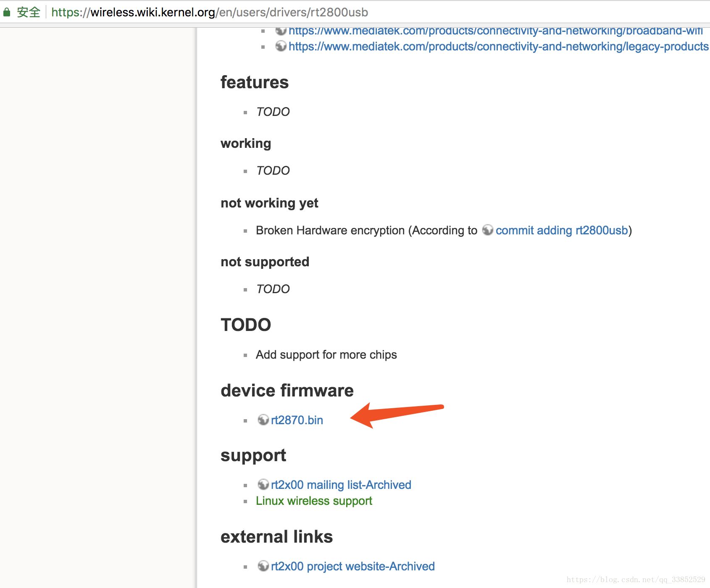The image size is (710, 588).
Task: Click the globe icon beside rt2870.bin
Action: (x=263, y=420)
